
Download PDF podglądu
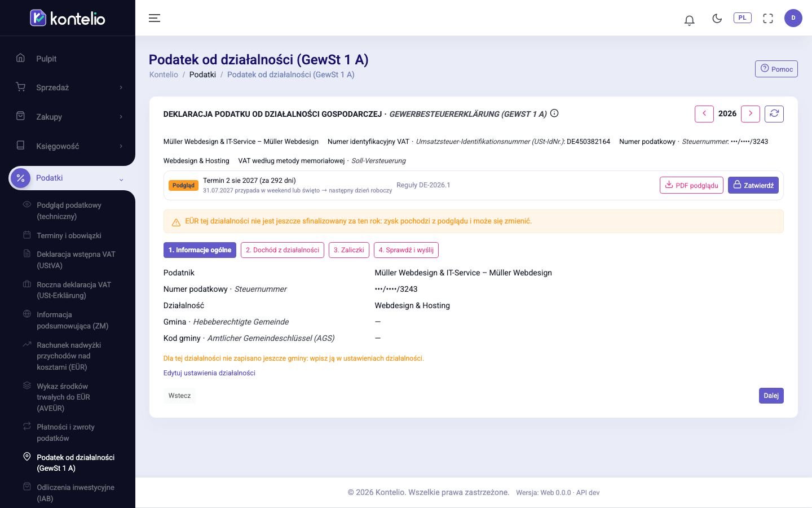coord(691,185)
